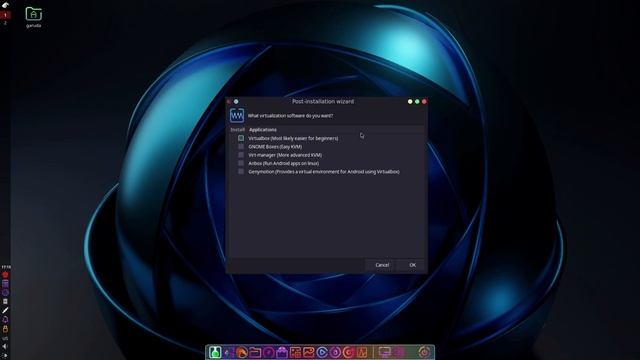640x360 pixels.
Task: Click the Install column header
Action: click(x=238, y=130)
